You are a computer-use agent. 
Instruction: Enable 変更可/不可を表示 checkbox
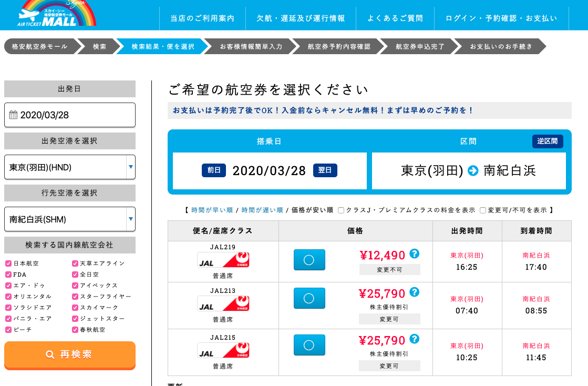click(x=483, y=210)
